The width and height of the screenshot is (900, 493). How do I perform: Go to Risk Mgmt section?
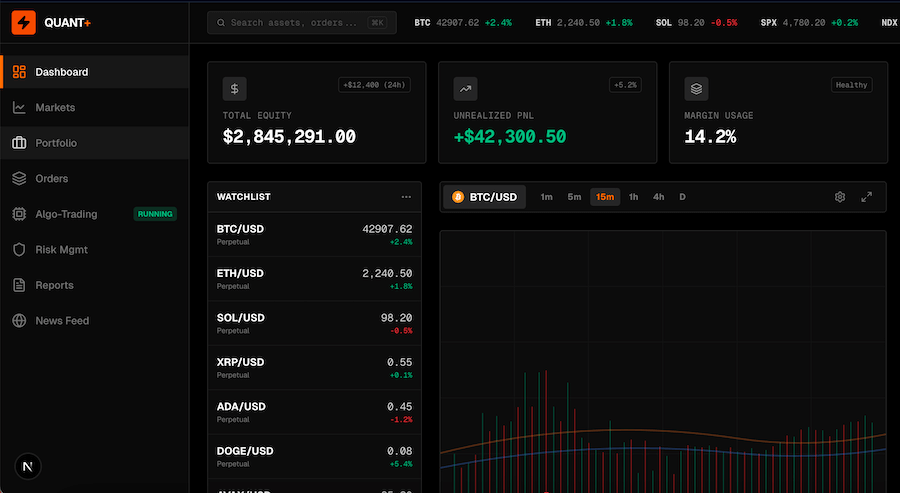[61, 250]
